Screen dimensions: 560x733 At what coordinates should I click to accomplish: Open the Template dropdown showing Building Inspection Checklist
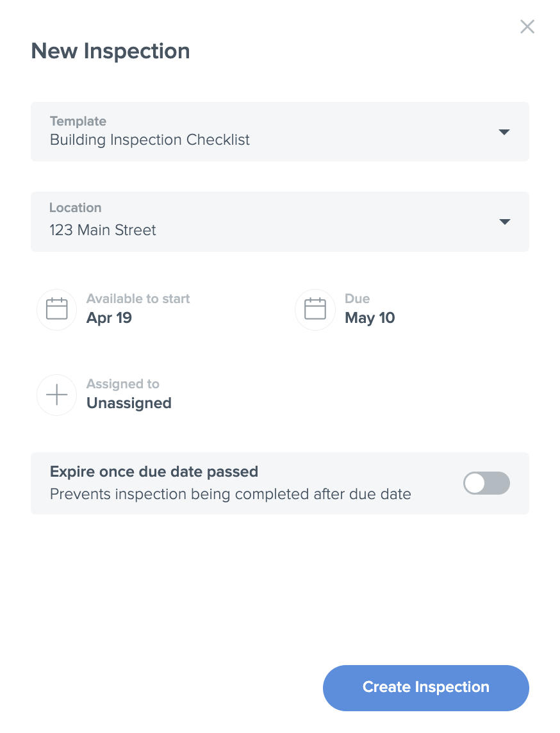click(280, 132)
